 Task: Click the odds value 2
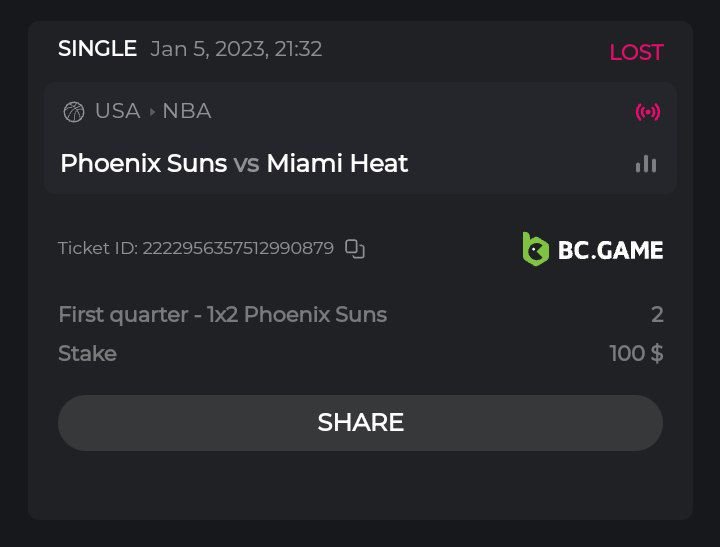pyautogui.click(x=657, y=315)
